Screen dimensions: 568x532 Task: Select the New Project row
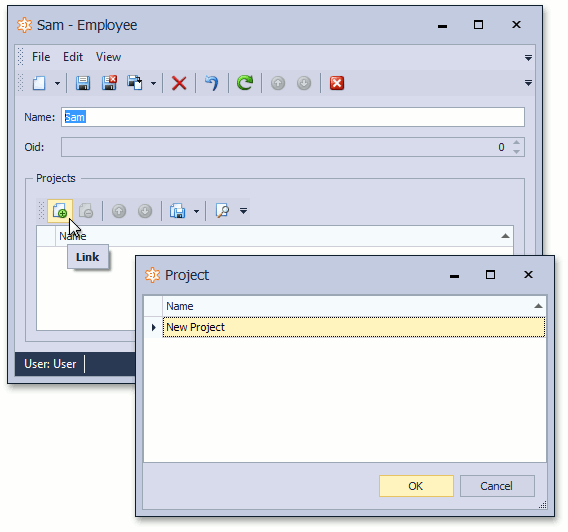click(x=354, y=327)
